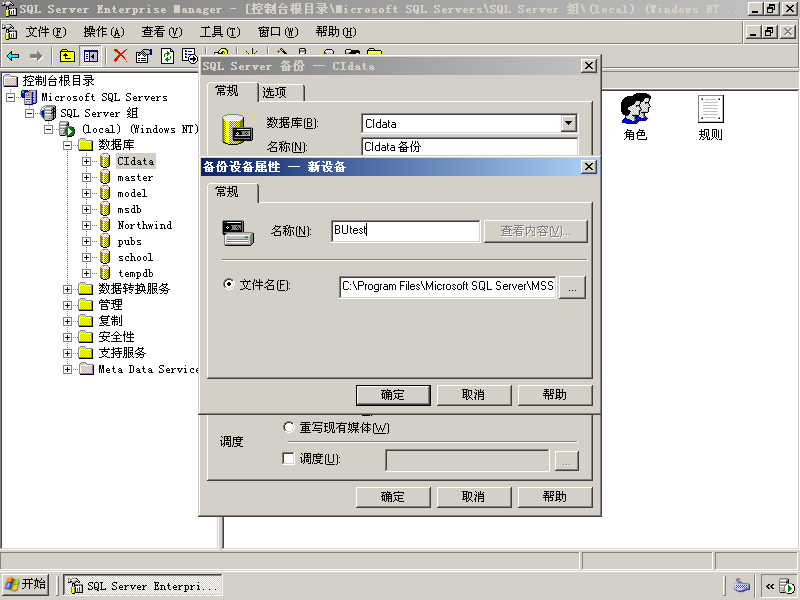Open the 操作 menu
800x600 pixels.
[x=104, y=32]
